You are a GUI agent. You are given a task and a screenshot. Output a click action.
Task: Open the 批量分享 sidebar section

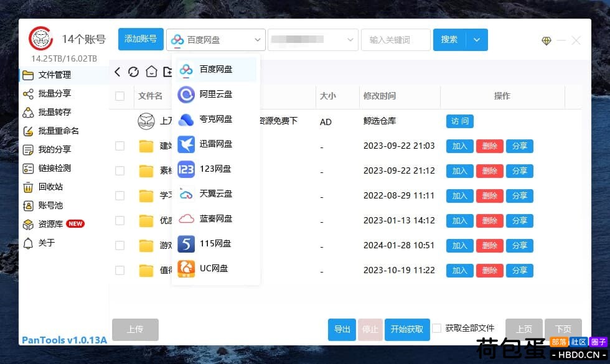(63, 93)
